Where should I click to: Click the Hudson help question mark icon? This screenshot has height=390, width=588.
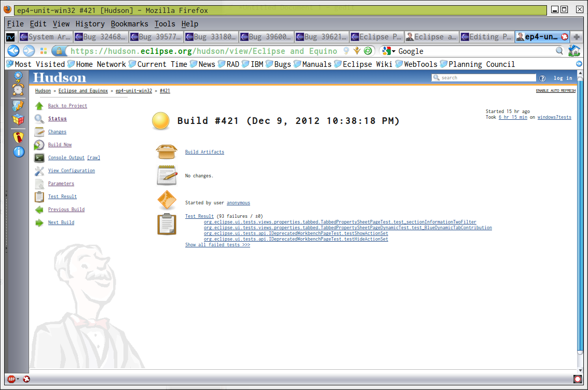point(542,78)
